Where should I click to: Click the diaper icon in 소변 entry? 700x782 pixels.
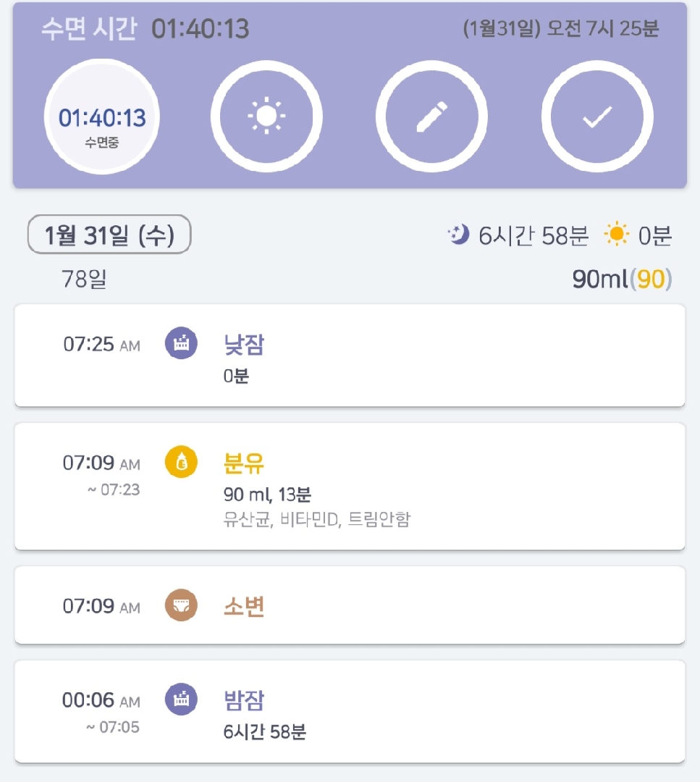(181, 605)
